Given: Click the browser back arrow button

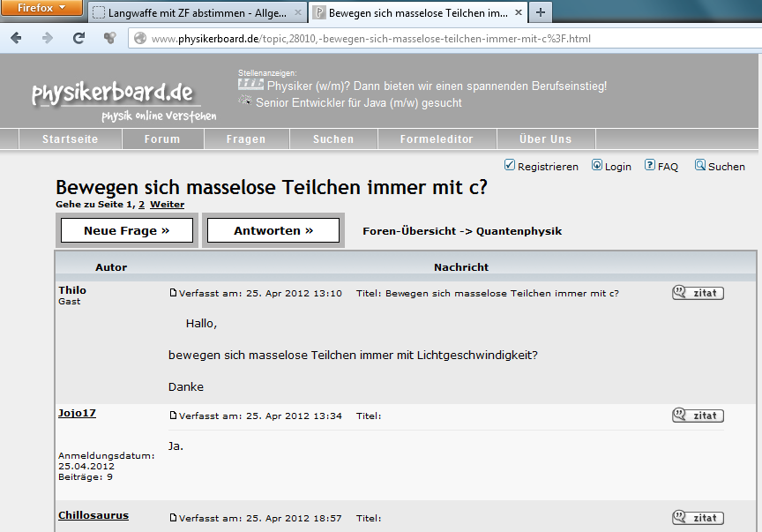Looking at the screenshot, I should pos(16,39).
